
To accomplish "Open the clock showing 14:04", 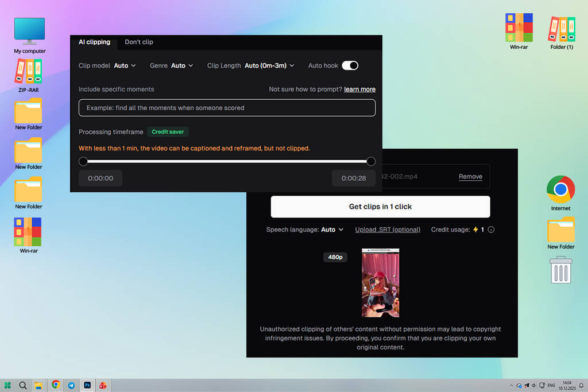I will [567, 385].
